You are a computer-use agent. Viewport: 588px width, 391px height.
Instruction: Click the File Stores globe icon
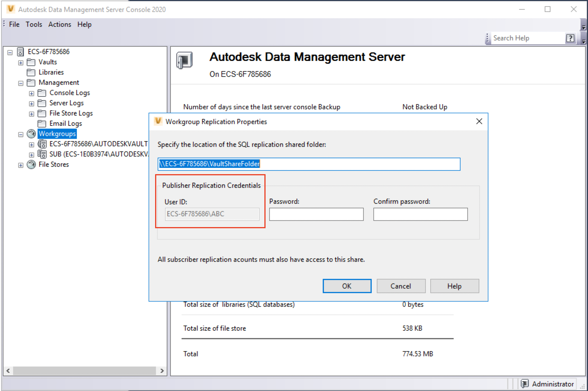[31, 164]
